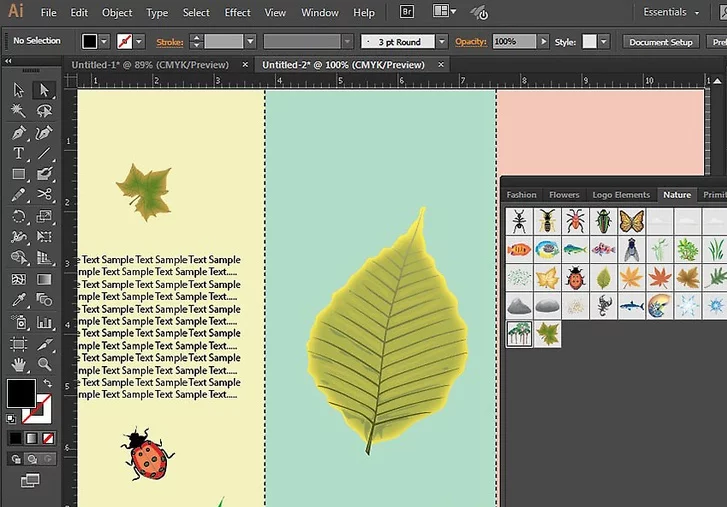Set color to None in toolbar

click(46, 438)
